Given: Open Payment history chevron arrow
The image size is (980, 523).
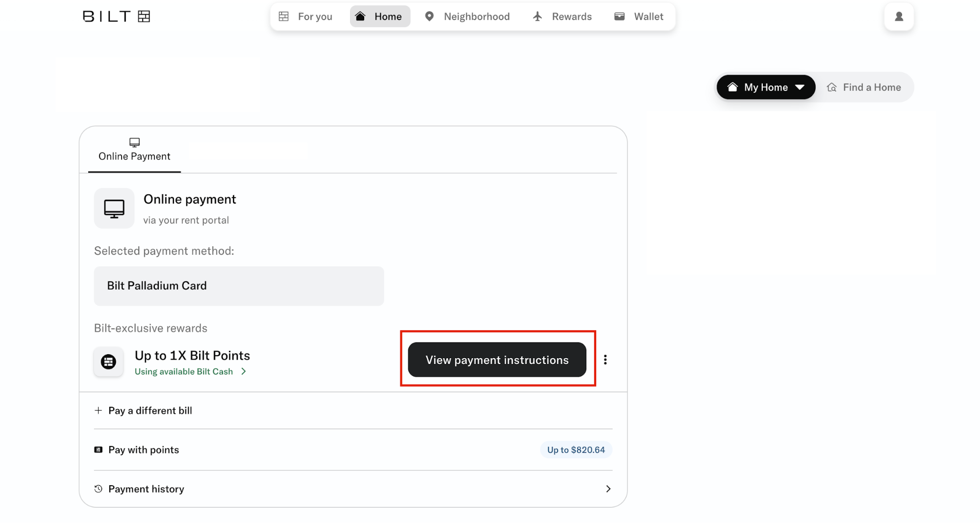Looking at the screenshot, I should pyautogui.click(x=608, y=489).
